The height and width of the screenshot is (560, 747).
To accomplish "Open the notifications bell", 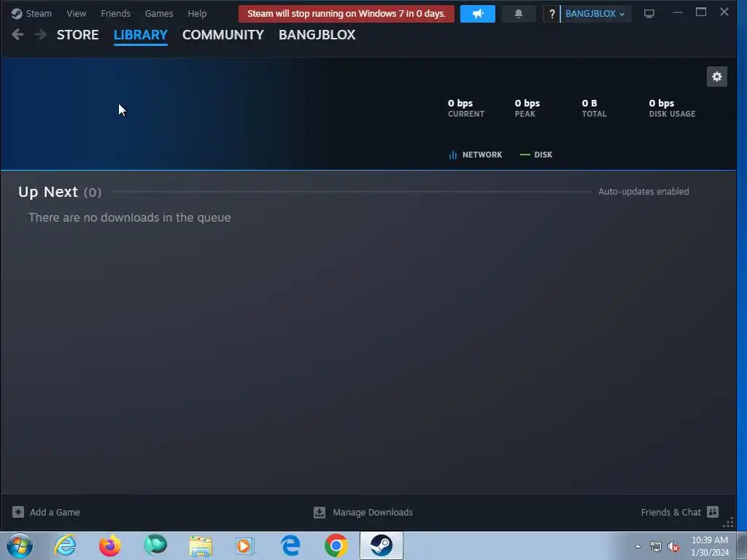I will click(519, 14).
